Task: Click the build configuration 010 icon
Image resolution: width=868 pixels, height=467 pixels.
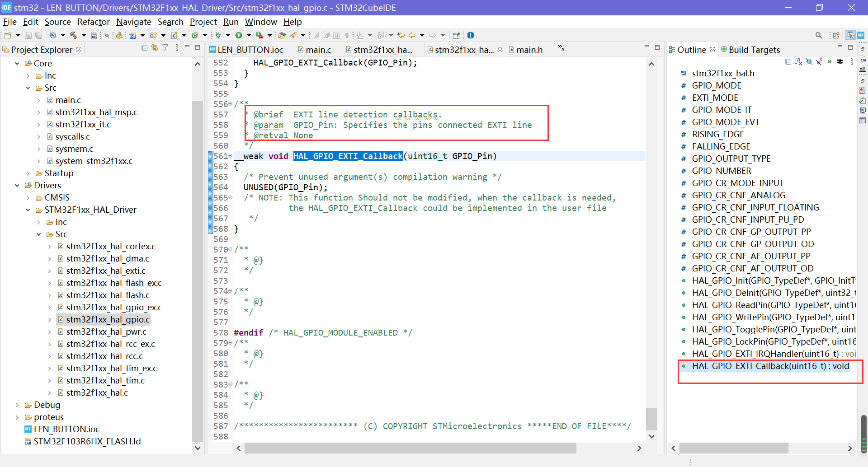Action: pyautogui.click(x=94, y=35)
